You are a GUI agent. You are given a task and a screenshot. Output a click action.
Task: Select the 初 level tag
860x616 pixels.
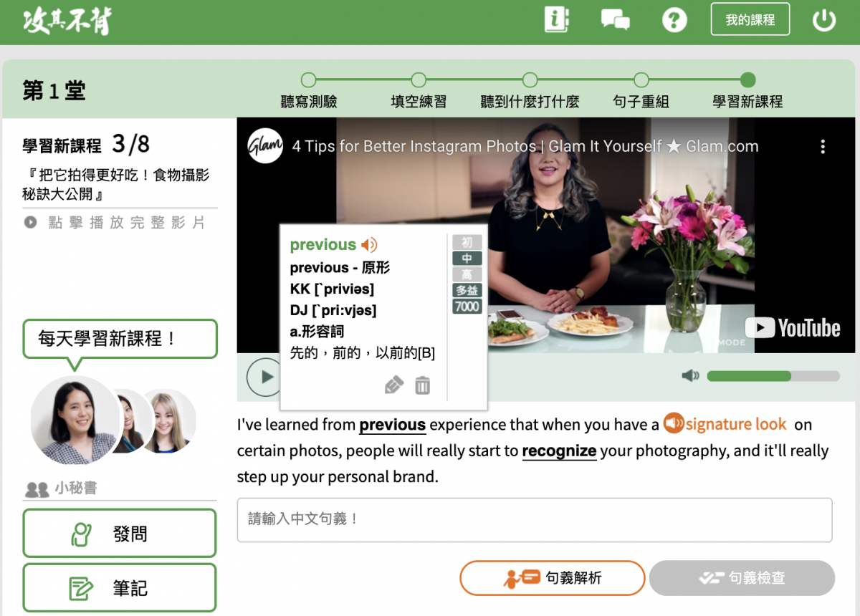pos(467,242)
